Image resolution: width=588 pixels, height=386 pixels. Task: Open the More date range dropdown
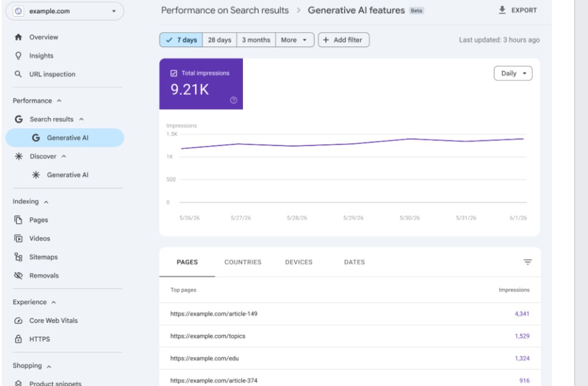(x=295, y=40)
